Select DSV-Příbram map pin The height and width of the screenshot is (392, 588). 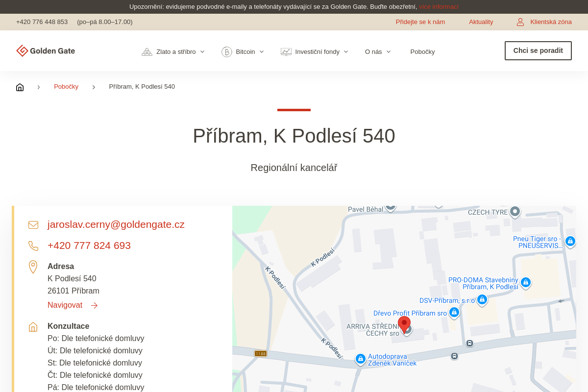(482, 299)
